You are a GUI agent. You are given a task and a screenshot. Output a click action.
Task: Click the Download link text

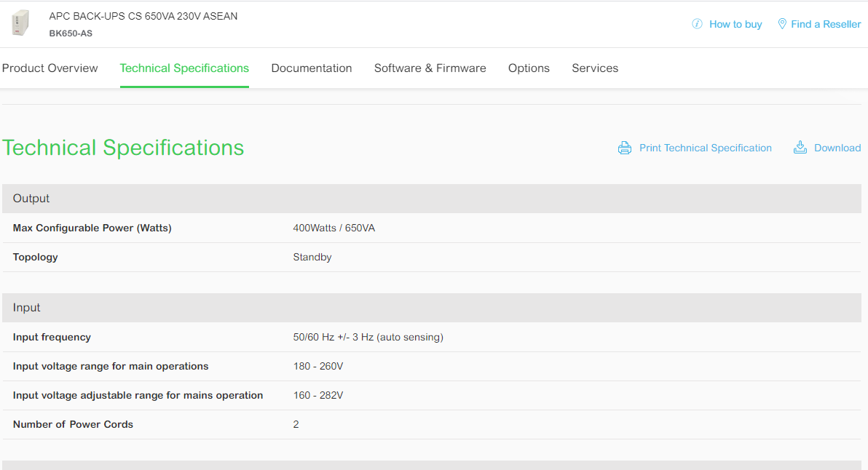[837, 148]
